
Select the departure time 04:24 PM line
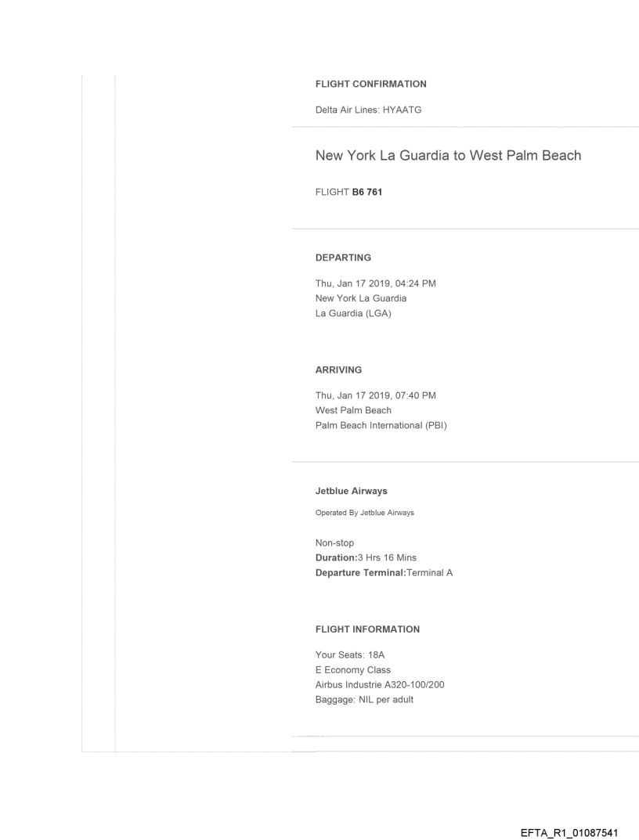tap(375, 283)
